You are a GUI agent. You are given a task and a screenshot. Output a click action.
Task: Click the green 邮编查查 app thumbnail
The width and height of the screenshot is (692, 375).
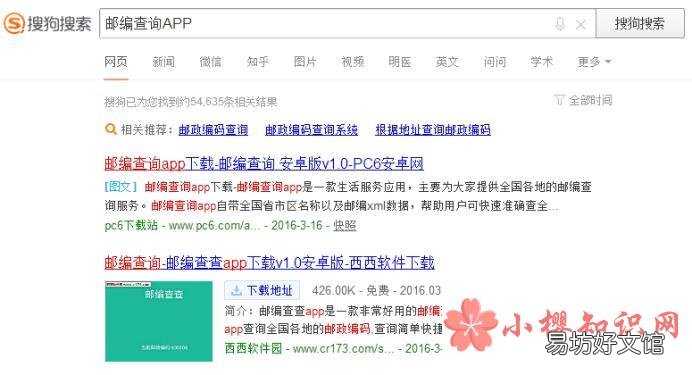[158, 321]
